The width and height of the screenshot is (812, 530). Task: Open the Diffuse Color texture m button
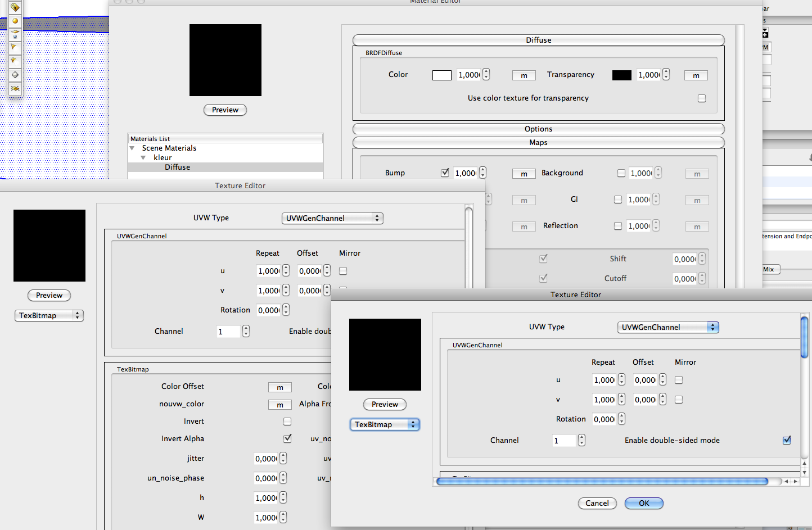(x=524, y=75)
